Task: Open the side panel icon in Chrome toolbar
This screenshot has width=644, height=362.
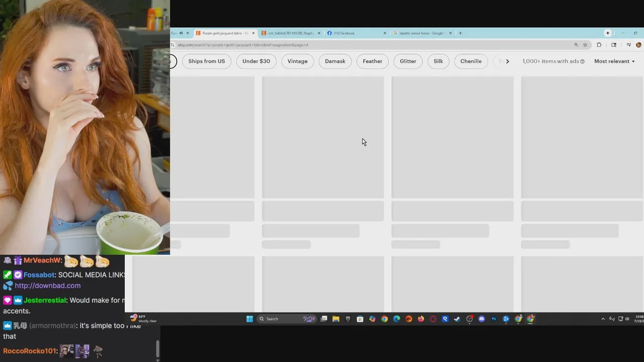Action: click(613, 45)
